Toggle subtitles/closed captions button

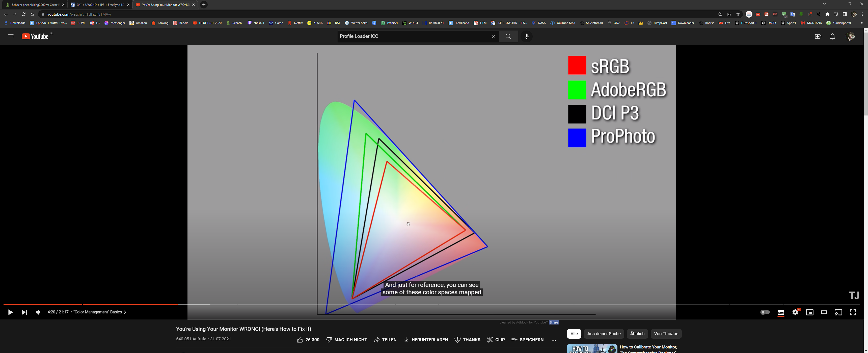(x=781, y=312)
